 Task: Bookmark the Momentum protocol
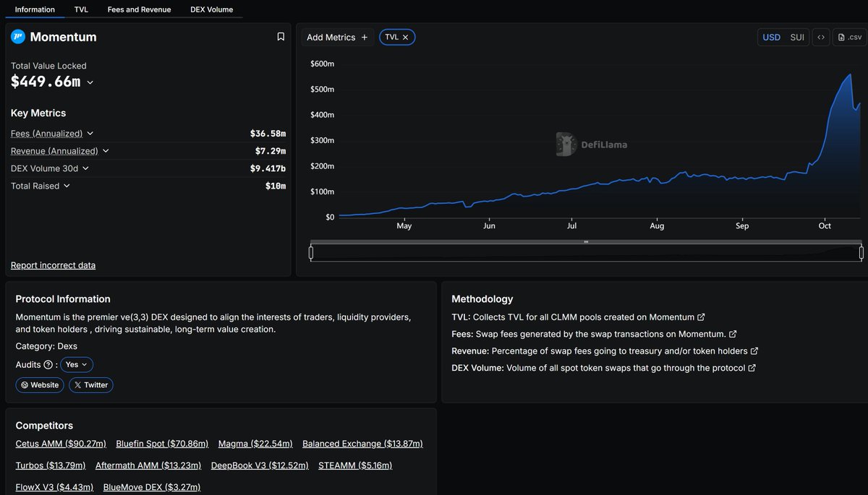tap(281, 37)
